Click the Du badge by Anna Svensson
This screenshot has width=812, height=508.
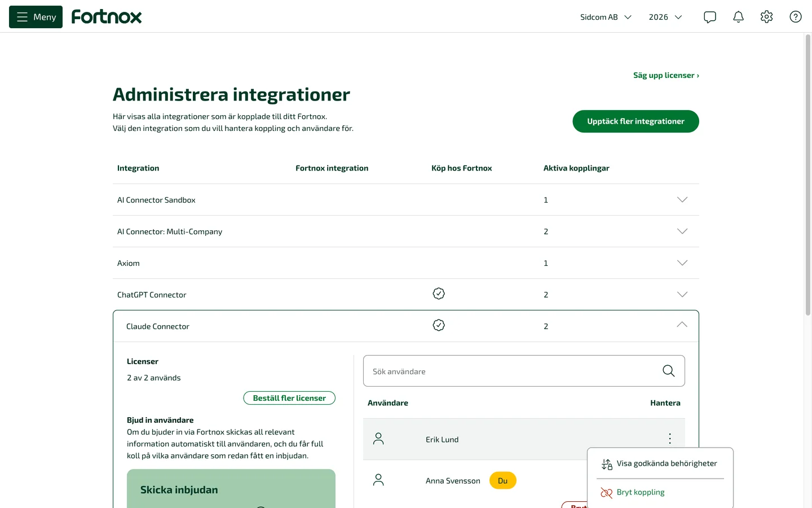(x=503, y=481)
